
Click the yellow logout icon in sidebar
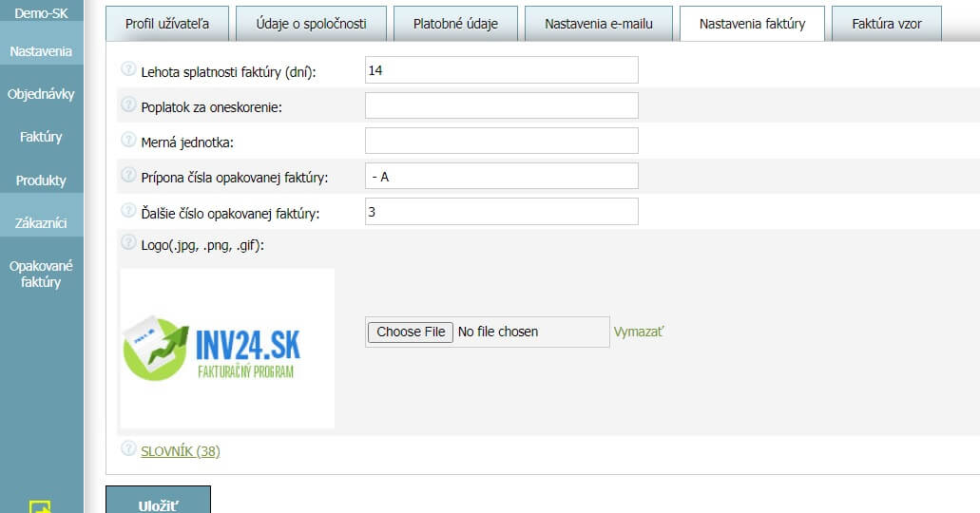pos(40,506)
